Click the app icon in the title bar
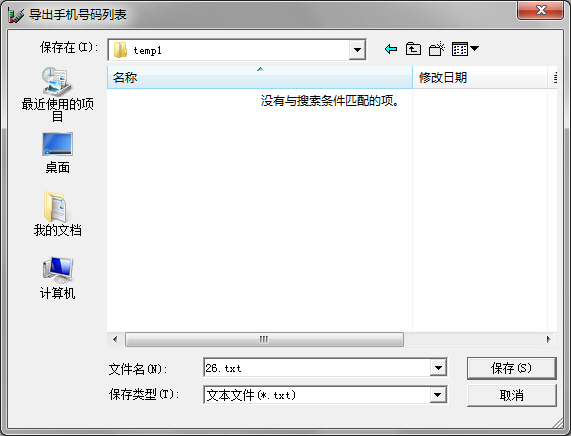 [x=16, y=15]
